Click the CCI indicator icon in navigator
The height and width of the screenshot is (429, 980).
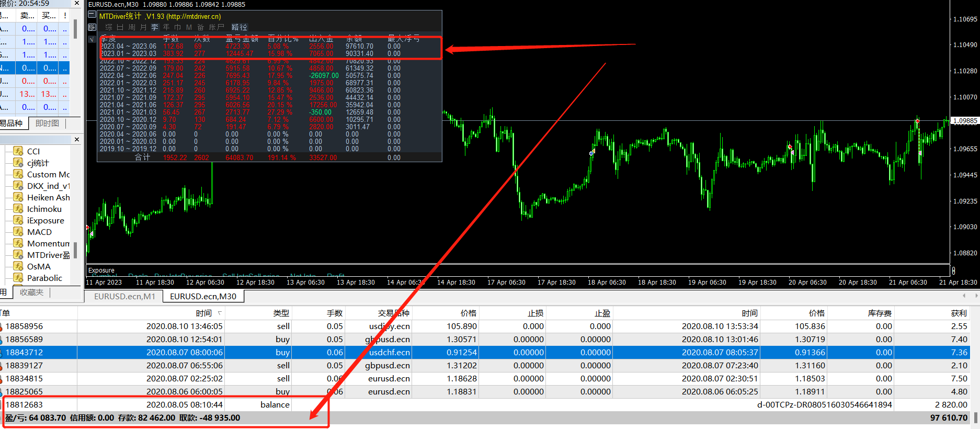coord(18,151)
